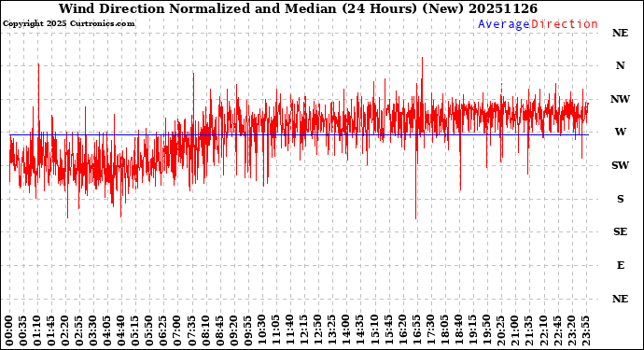
Task: Click the 06:25 time axis label
Action: point(164,330)
